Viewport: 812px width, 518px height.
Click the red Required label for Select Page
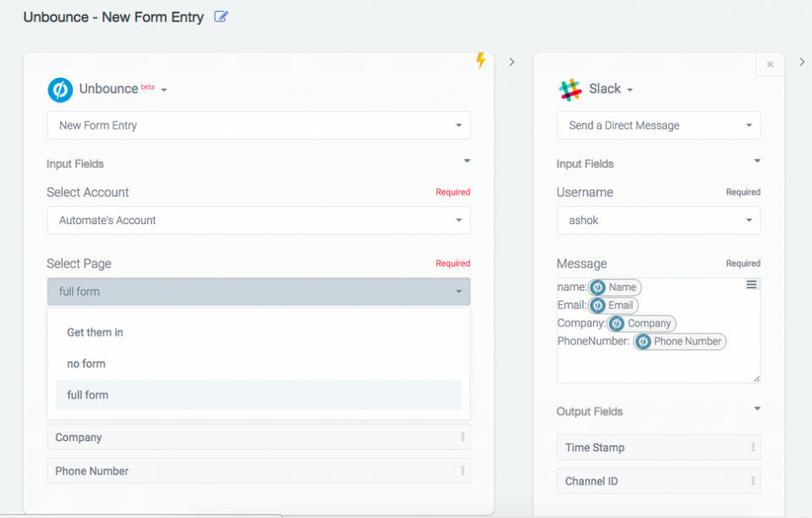(x=453, y=264)
